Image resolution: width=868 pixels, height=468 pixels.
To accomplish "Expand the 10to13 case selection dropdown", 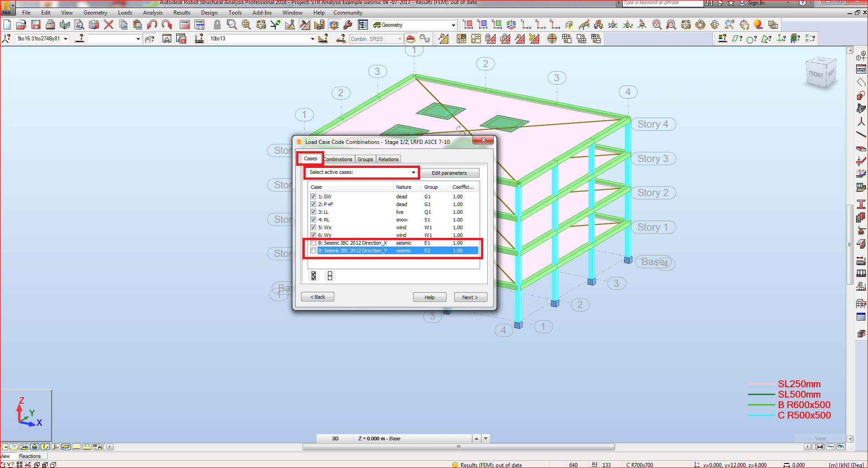I will (312, 39).
